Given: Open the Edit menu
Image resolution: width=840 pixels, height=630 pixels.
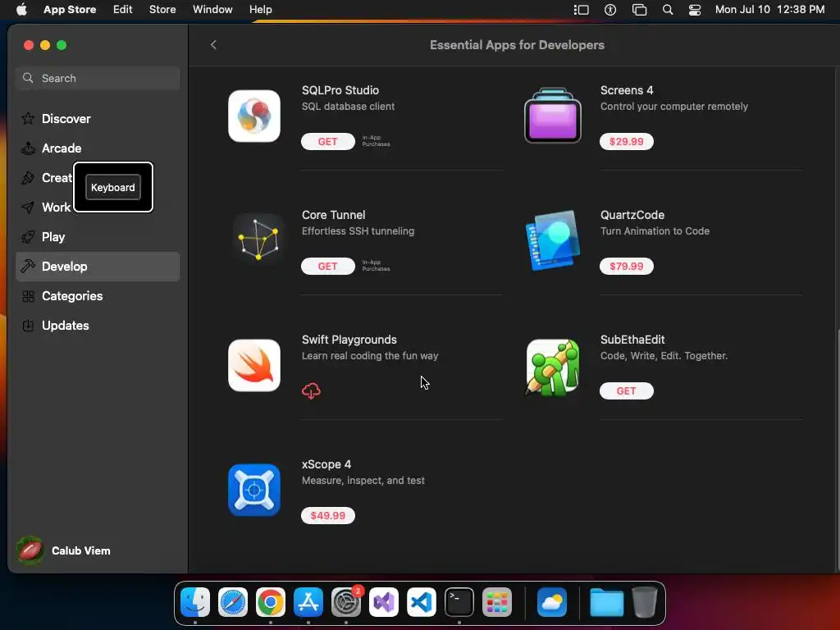Looking at the screenshot, I should point(123,10).
